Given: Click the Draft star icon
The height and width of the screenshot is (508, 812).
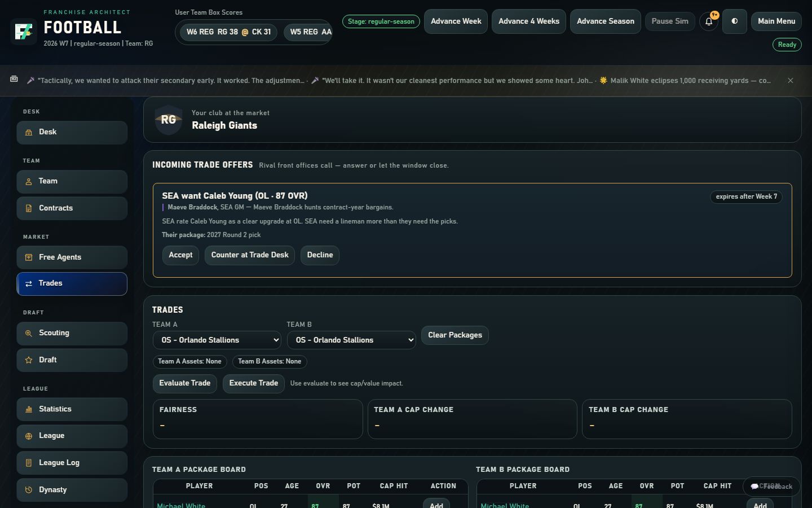Looking at the screenshot, I should click(x=29, y=360).
